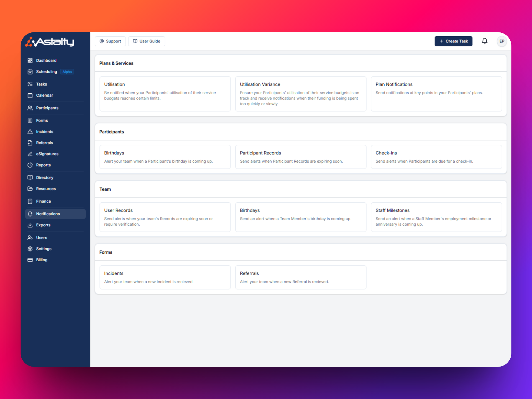This screenshot has height=399, width=532.
Task: Select the Directory book icon
Action: (x=30, y=177)
